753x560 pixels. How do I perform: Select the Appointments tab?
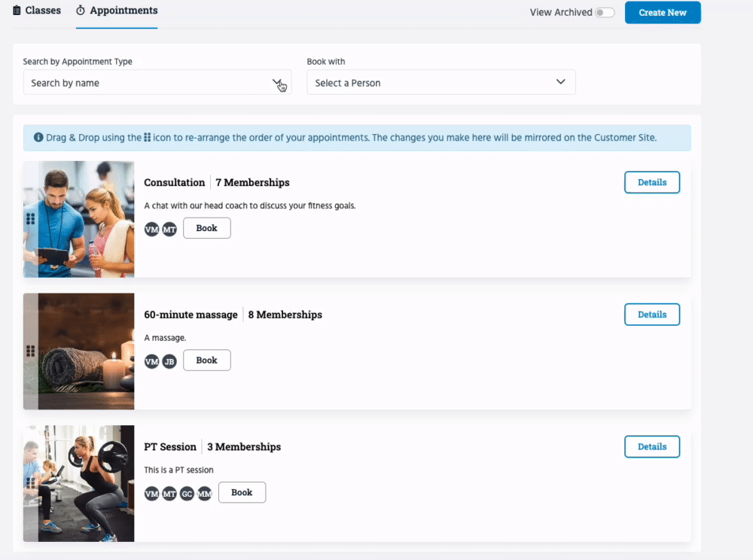pyautogui.click(x=117, y=11)
